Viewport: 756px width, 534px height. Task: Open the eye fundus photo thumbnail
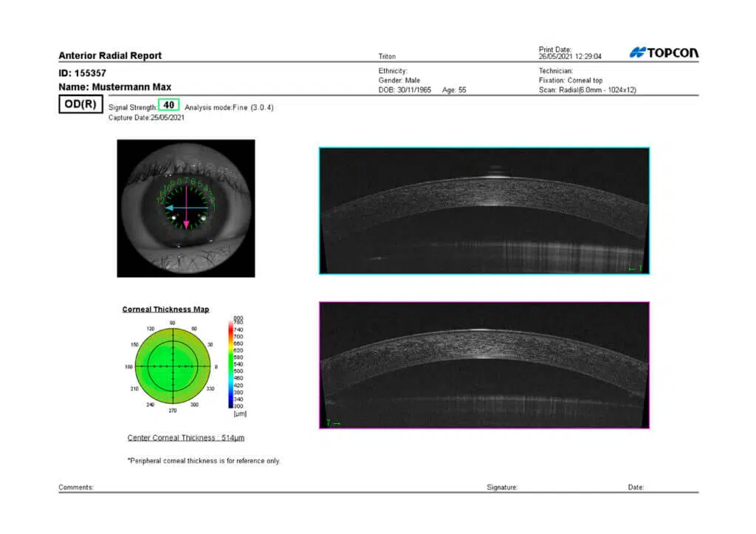pos(185,208)
